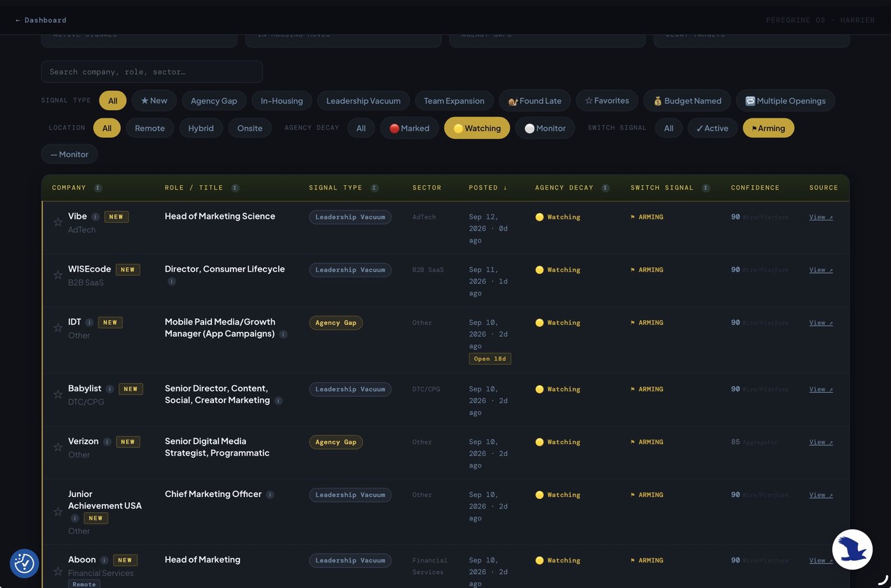Viewport: 891px width, 588px height.
Task: Toggle the In-Housing filter chip
Action: click(282, 101)
